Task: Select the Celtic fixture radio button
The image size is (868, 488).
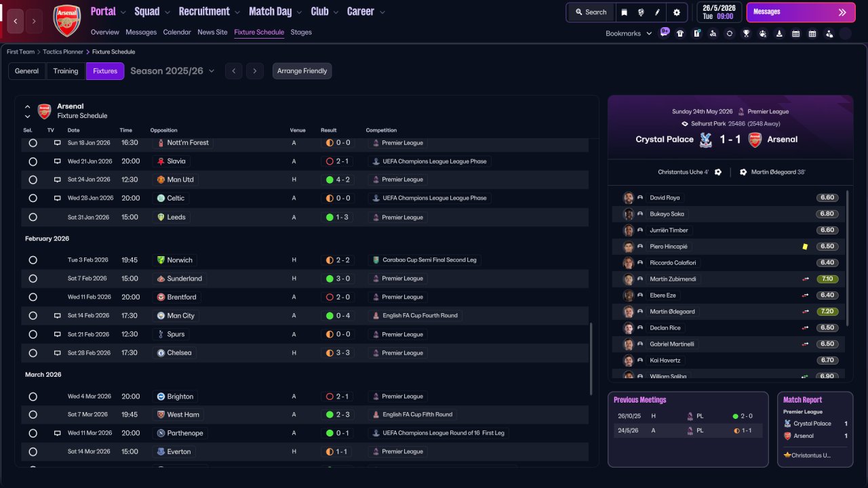Action: 33,199
